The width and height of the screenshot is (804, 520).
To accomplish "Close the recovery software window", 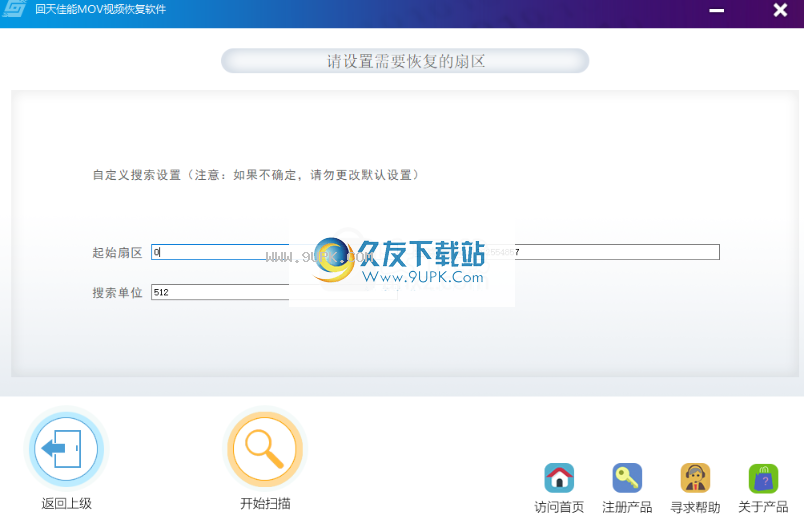I will (780, 10).
